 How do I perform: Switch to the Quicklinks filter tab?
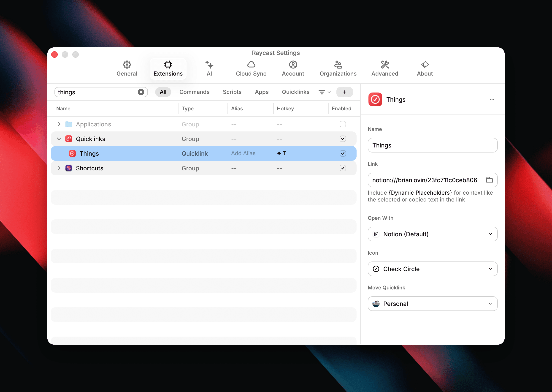[x=295, y=92]
